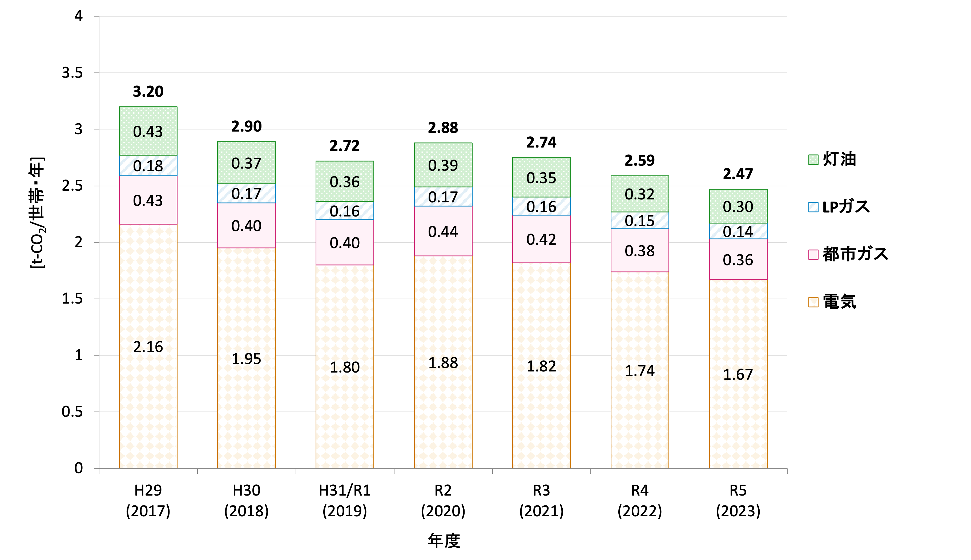This screenshot has width=971, height=560.
Task: Click the 3.20 total label above H29
Action: [x=148, y=92]
